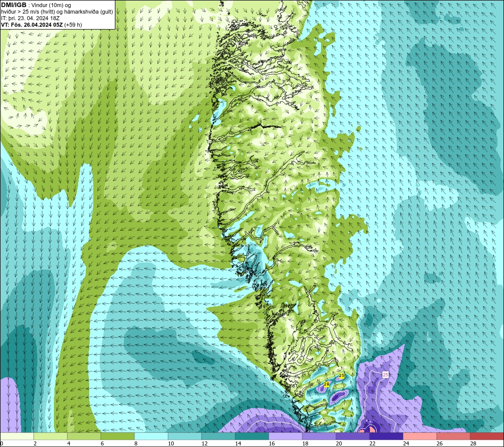Click the light green 2–4 m/s legend swatch
This screenshot has height=447, width=504.
pos(50,436)
